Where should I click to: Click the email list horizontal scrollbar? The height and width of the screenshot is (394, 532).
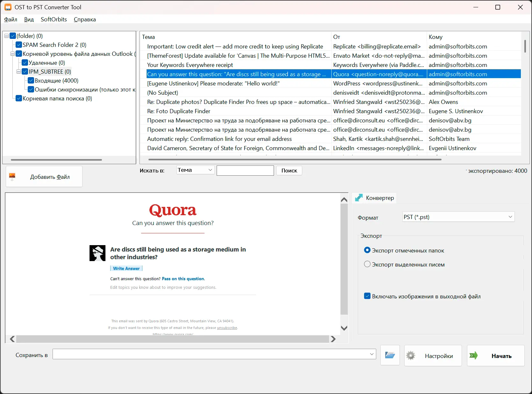295,159
